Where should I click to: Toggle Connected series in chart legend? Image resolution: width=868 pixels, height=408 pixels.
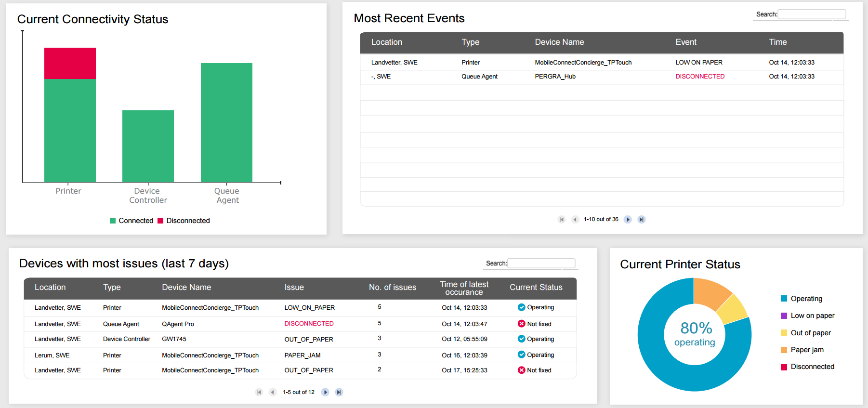(131, 221)
